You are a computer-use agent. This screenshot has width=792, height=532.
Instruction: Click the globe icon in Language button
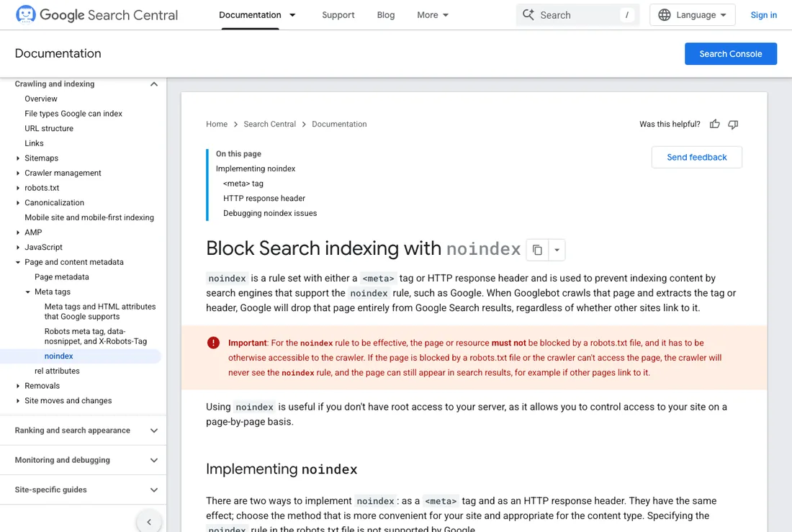pyautogui.click(x=665, y=14)
